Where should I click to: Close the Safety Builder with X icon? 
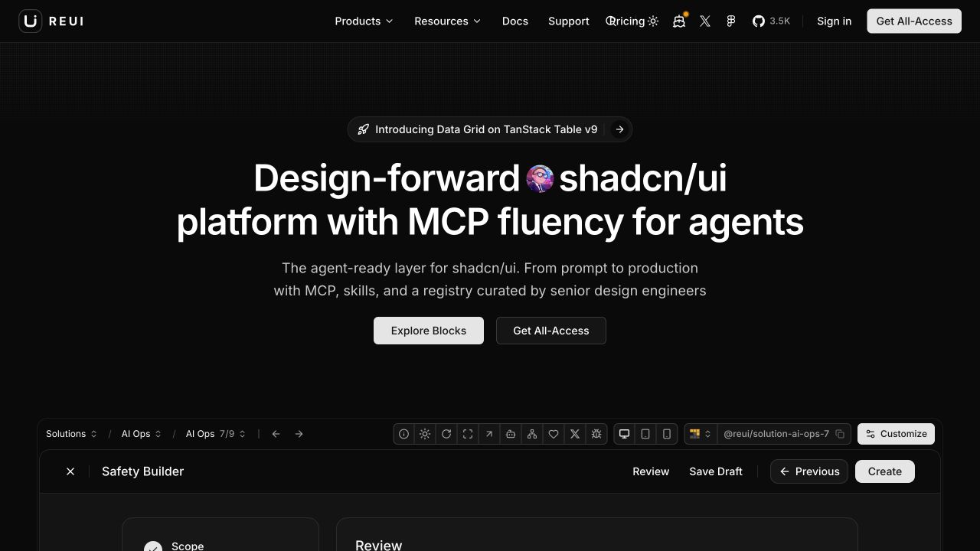click(x=70, y=471)
